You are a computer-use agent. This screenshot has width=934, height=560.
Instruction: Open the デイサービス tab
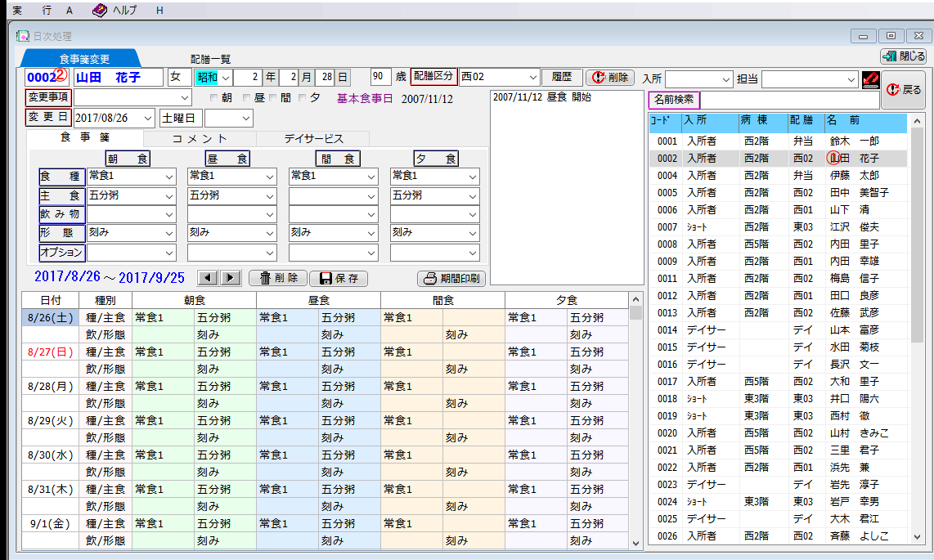[x=313, y=139]
